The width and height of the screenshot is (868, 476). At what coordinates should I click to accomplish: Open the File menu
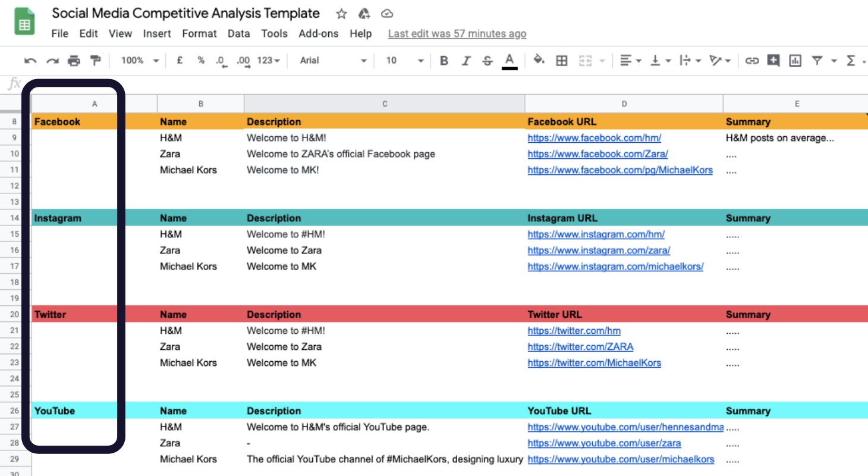coord(60,34)
